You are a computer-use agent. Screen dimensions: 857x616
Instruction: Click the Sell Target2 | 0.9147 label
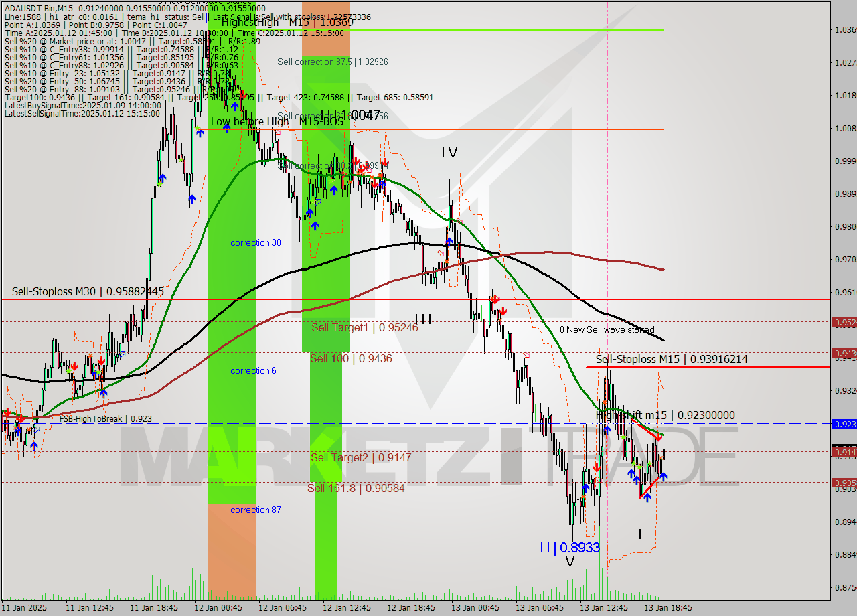coord(361,458)
